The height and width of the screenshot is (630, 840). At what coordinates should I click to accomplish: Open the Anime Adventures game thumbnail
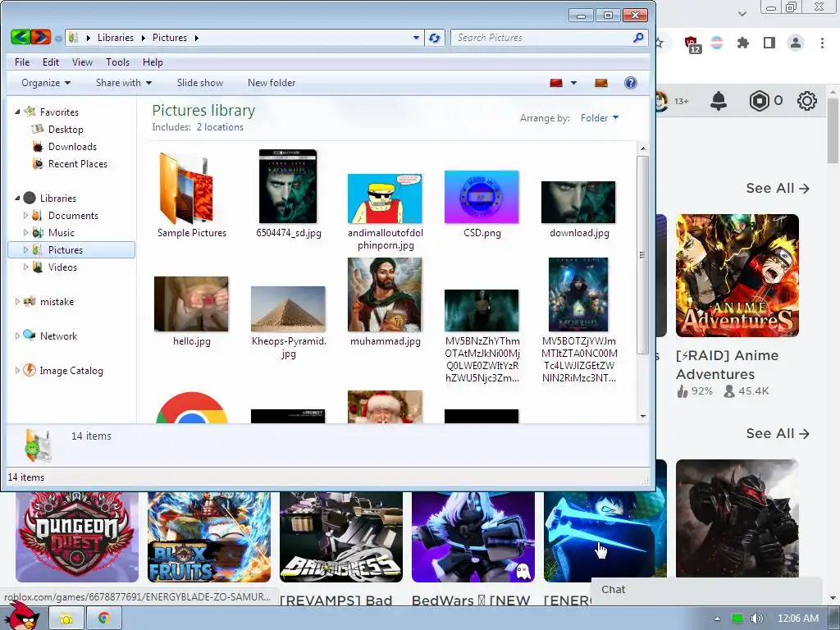[x=737, y=276]
